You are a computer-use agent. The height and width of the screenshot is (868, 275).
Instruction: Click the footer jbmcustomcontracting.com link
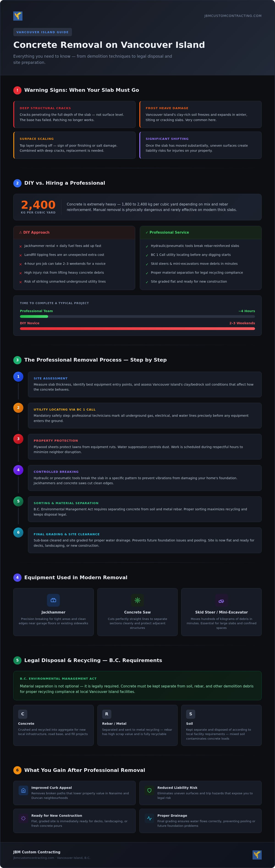tap(34, 858)
